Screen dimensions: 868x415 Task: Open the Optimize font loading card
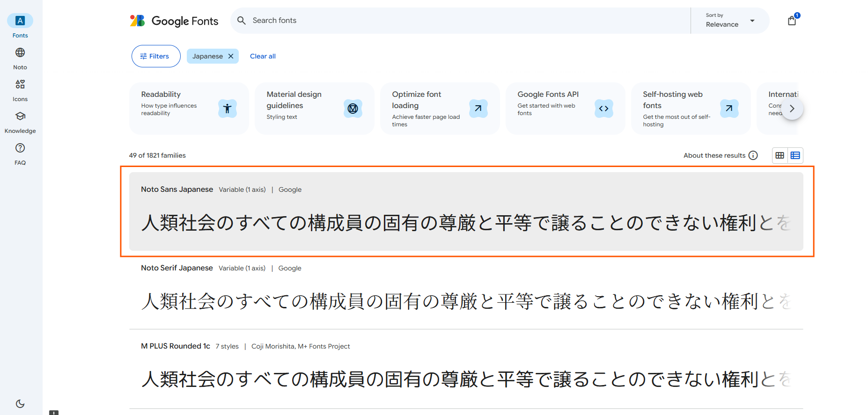point(440,109)
